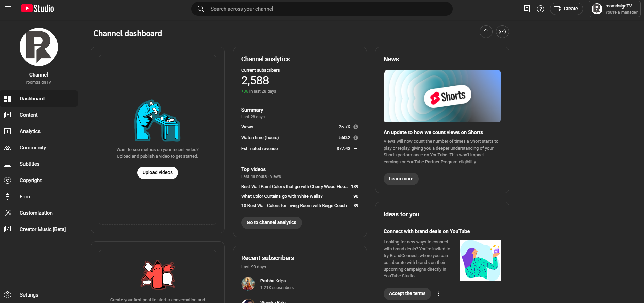
Task: Click the Copyright circle icon
Action: [x=7, y=180]
